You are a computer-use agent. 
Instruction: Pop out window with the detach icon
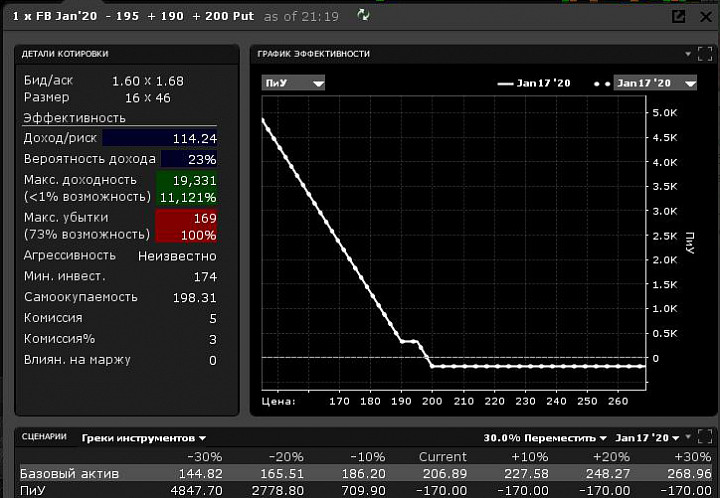coord(678,17)
